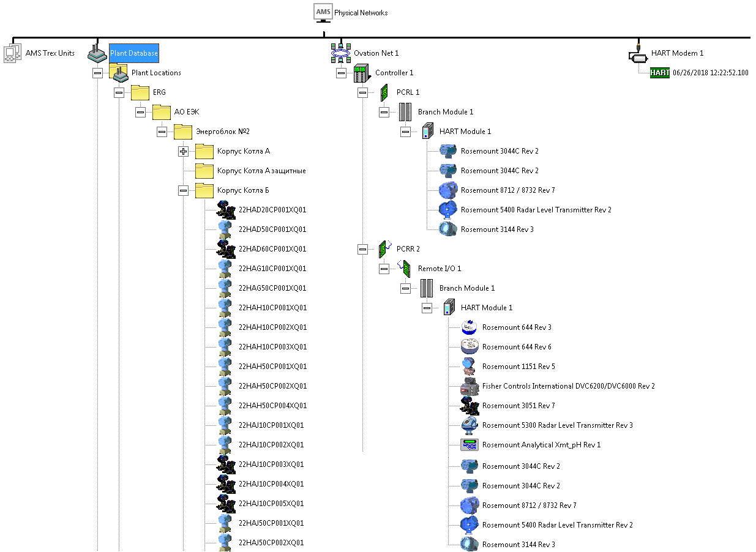Screen dimensions: 756x552
Task: Select the 06/26/2018 12:22:52.100 HART entry
Action: tap(710, 73)
